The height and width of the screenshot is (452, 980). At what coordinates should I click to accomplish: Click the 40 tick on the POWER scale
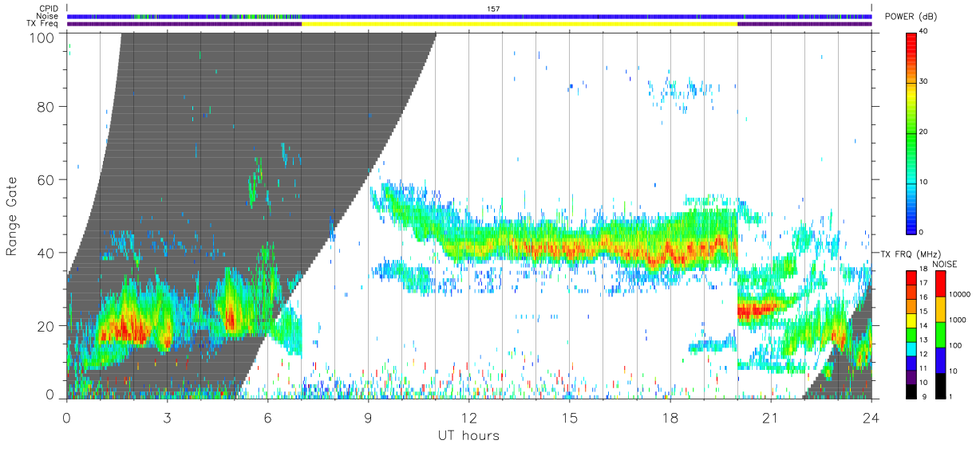coord(924,32)
